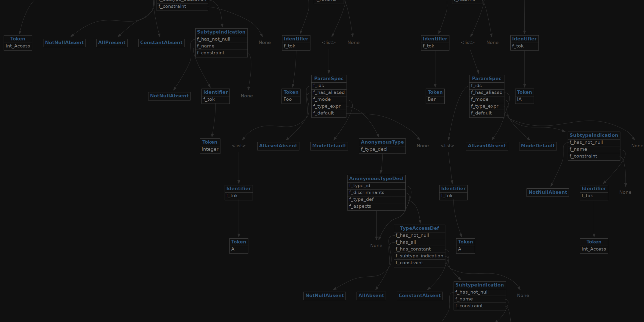Select the ParamSpec node left
The width and height of the screenshot is (644, 322).
328,78
